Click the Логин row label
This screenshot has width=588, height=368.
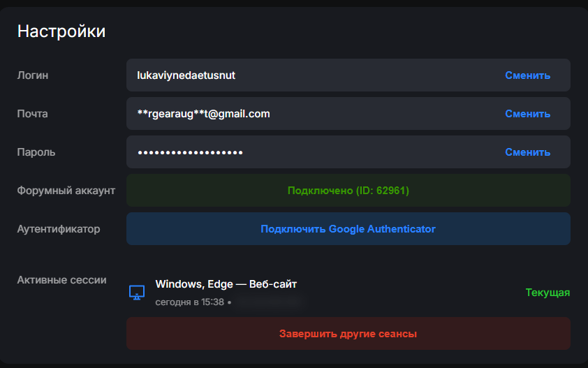tap(33, 75)
